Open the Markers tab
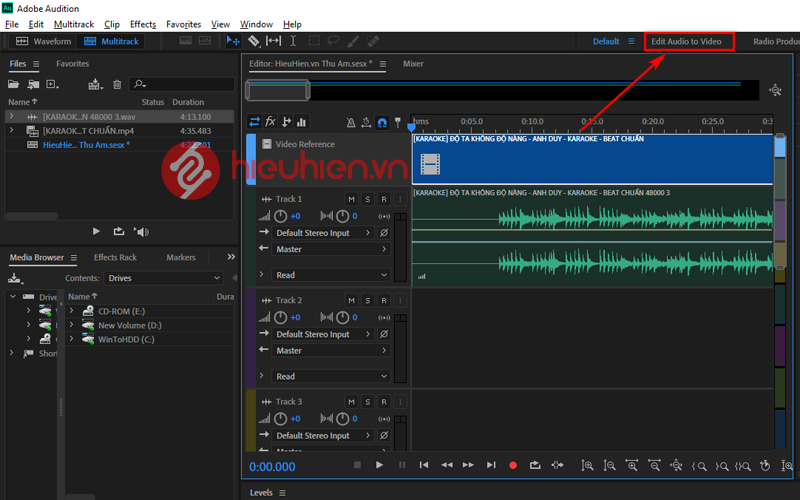800x500 pixels. click(x=181, y=257)
